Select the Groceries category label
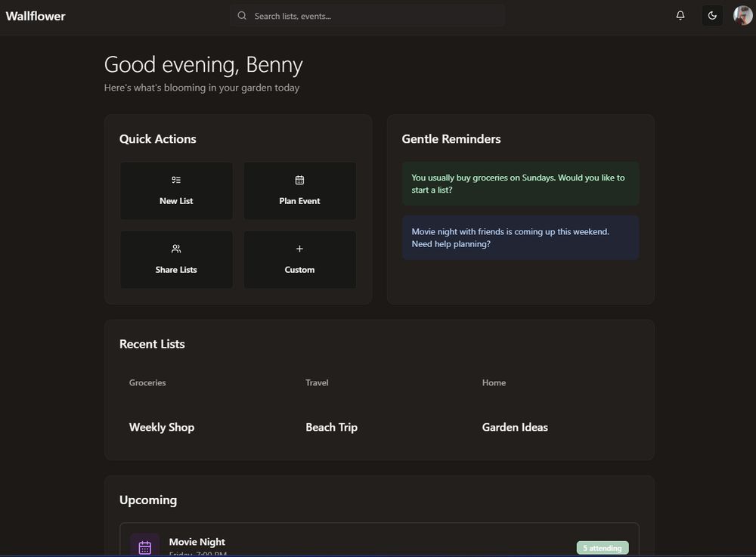 [147, 382]
